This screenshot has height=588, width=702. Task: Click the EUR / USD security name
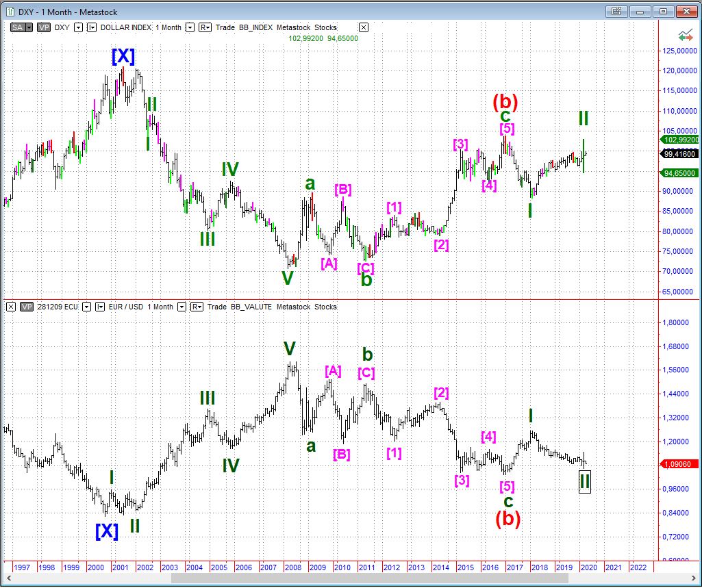tap(126, 307)
